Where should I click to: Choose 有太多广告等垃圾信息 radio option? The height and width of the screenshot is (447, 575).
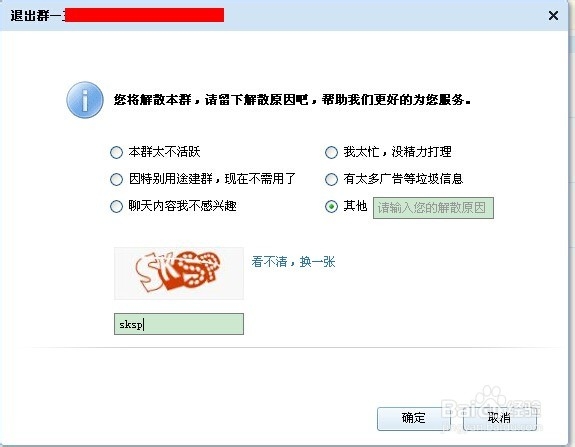tap(331, 179)
